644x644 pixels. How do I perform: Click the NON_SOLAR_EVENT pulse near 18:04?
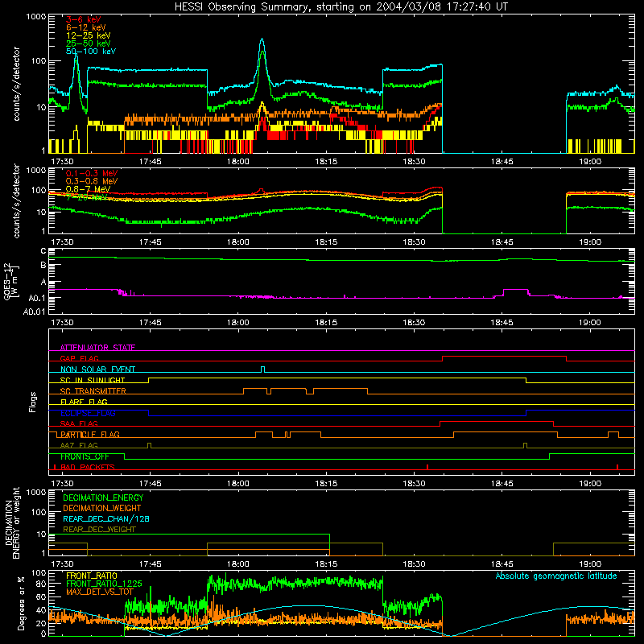263,369
